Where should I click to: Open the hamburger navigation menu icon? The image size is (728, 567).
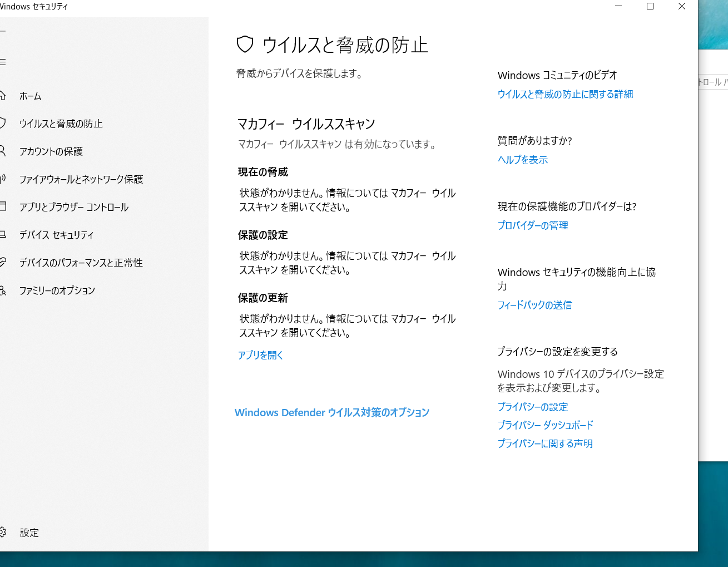coord(2,62)
